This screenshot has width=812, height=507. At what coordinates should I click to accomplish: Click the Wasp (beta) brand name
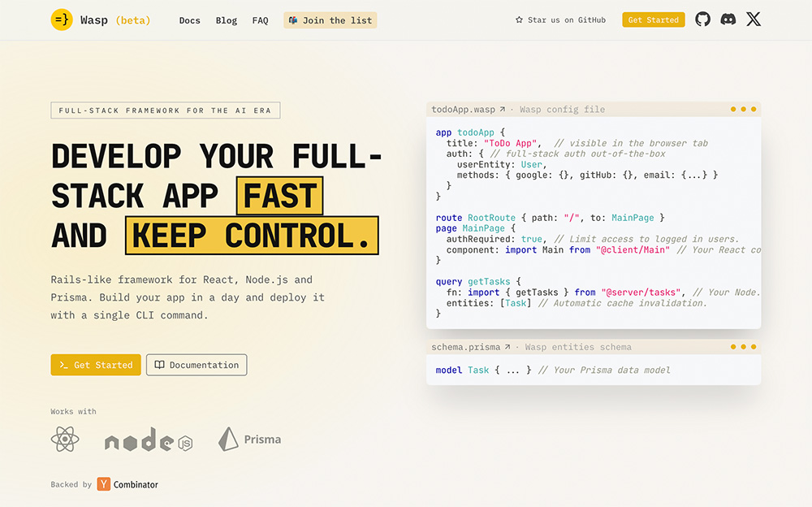click(115, 20)
